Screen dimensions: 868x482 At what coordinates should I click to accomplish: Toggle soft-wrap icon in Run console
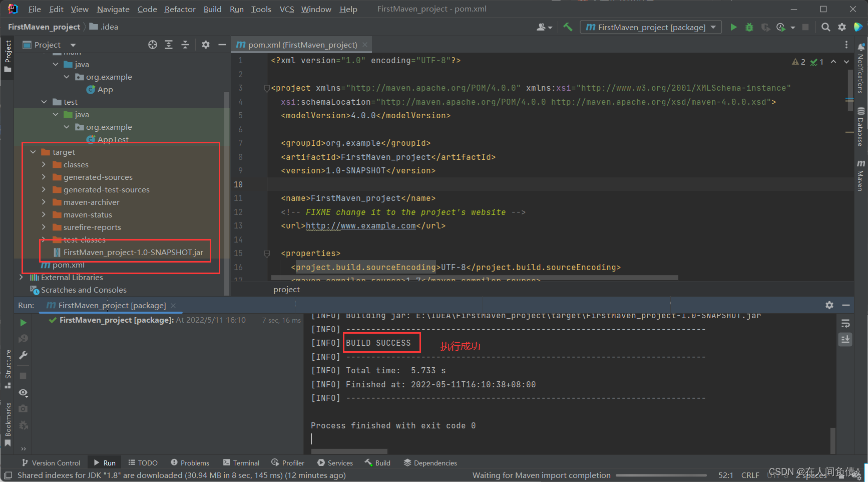pos(845,324)
